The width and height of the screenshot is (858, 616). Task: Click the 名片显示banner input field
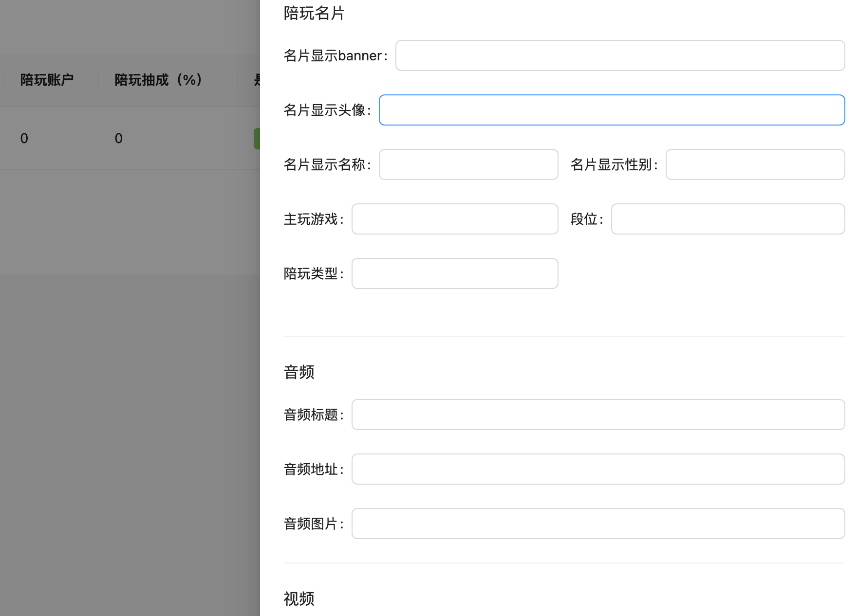(620, 55)
